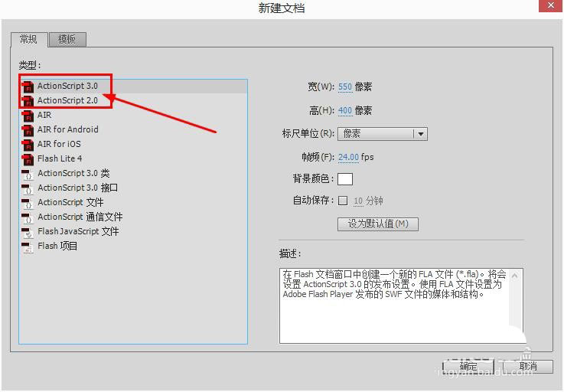Viewport: 564px width, 392px height.
Task: Select Flash 项目 label
Action: click(57, 246)
